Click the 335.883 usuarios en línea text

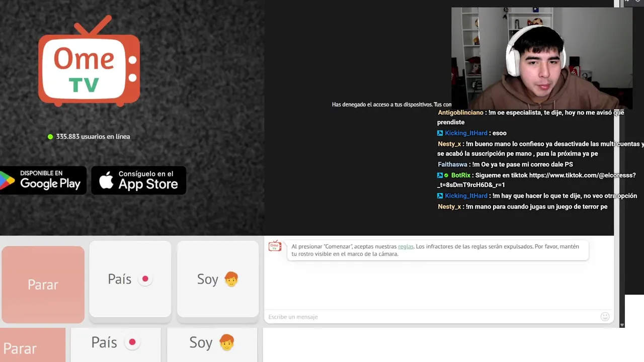tap(93, 137)
